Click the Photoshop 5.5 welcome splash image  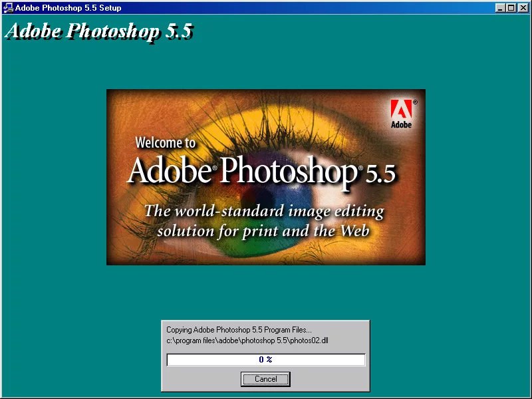pos(266,177)
